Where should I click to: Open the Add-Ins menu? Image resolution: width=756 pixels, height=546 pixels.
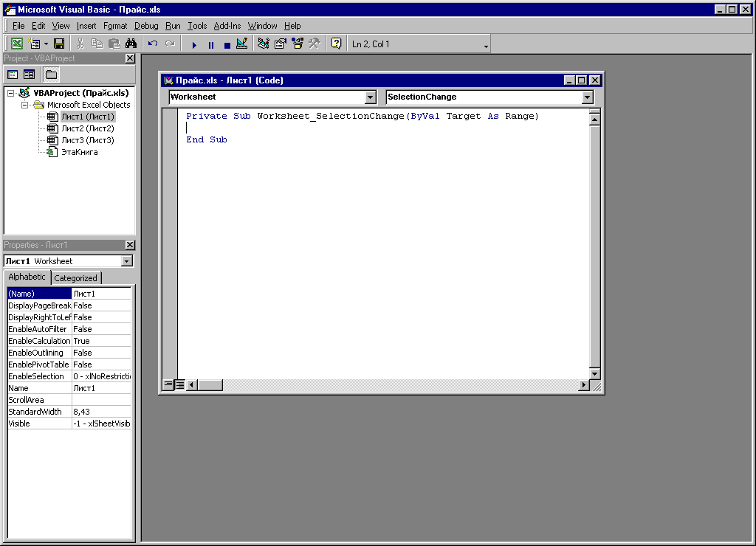227,26
